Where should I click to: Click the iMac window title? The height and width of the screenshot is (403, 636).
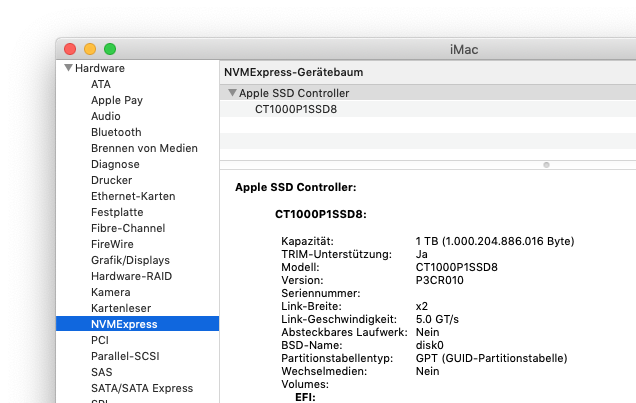pyautogui.click(x=464, y=49)
